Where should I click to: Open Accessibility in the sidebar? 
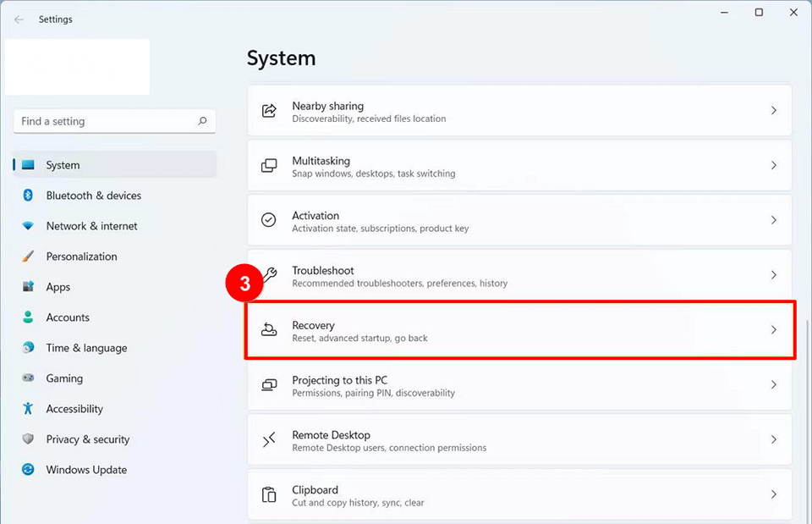point(74,409)
